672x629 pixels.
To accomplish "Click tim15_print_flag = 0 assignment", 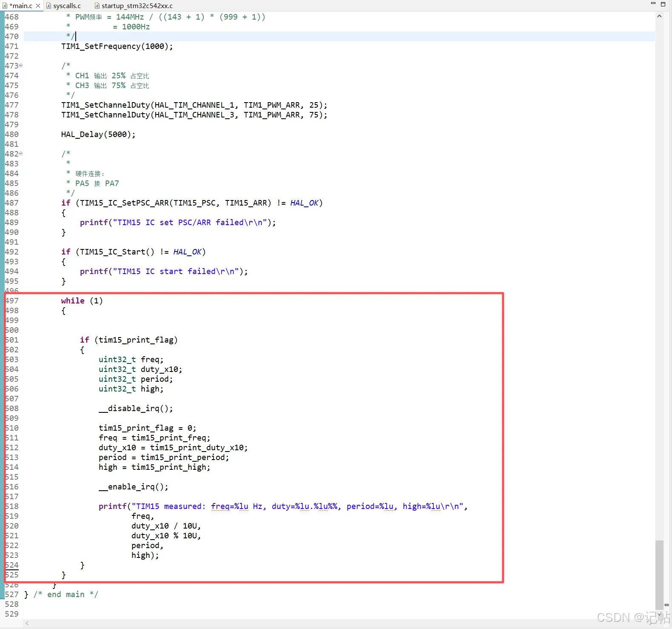I will click(147, 428).
